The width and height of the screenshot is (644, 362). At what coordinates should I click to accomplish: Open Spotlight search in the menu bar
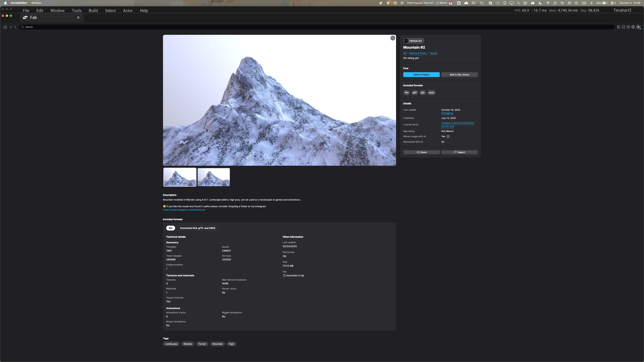tap(518, 3)
